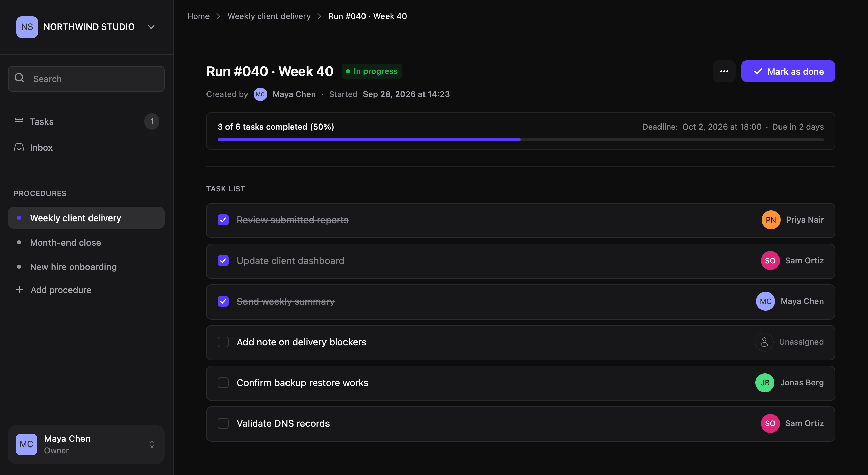The width and height of the screenshot is (868, 475).
Task: Uncheck Send weekly summary task
Action: coord(223,301)
